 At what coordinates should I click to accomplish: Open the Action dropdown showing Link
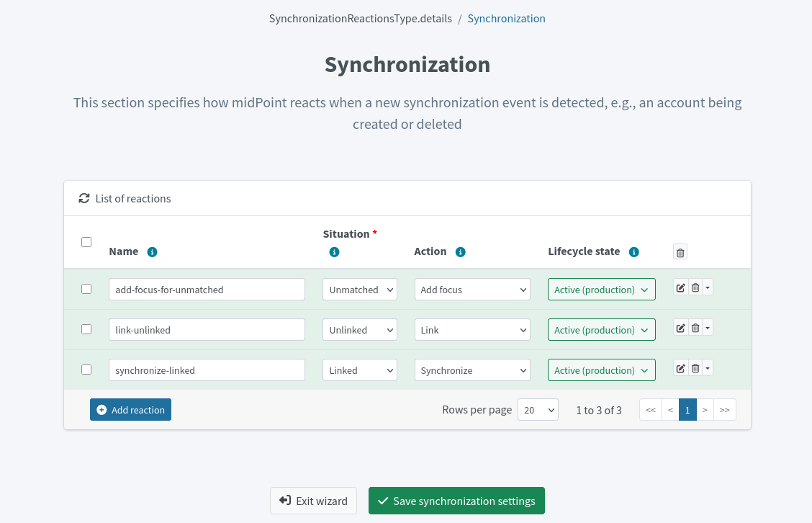tap(472, 329)
